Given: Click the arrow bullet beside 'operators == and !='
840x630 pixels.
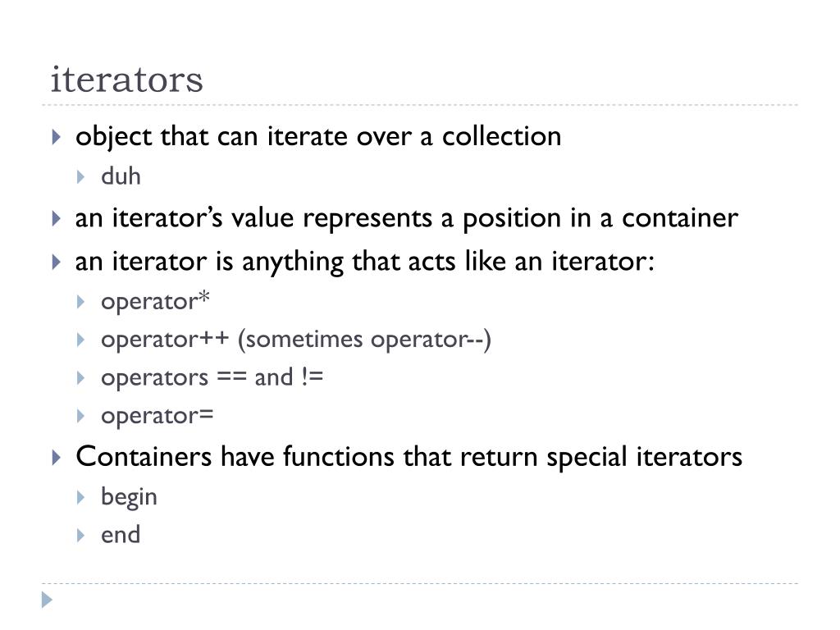Looking at the screenshot, I should pos(81,378).
